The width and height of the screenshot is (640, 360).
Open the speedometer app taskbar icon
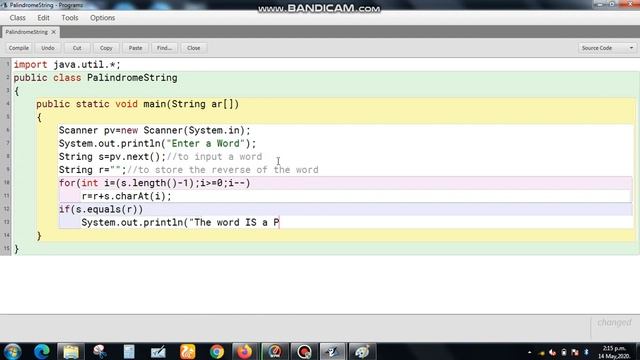275,351
